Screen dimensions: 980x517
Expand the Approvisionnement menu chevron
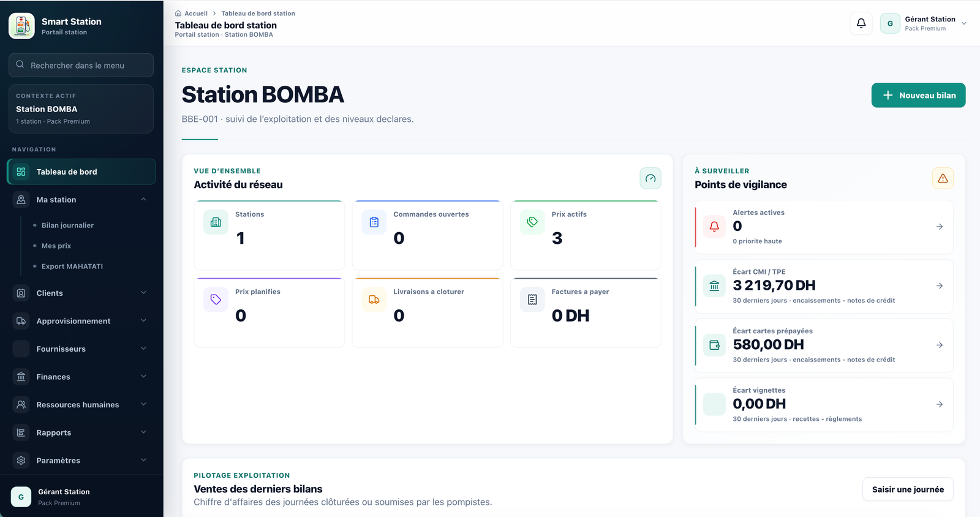(143, 321)
